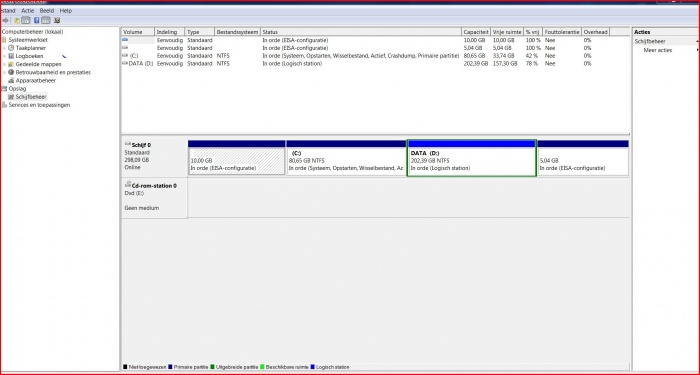Click the Forward arrow toolbar icon

(5, 21)
